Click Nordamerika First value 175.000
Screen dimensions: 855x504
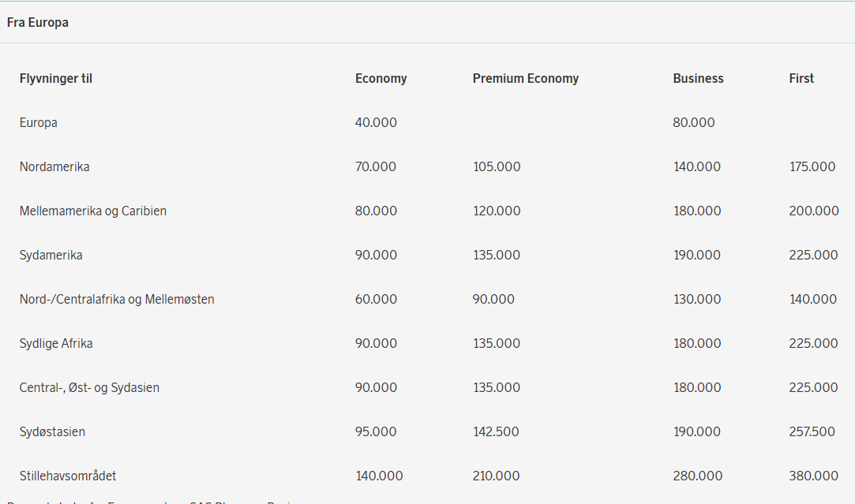812,166
